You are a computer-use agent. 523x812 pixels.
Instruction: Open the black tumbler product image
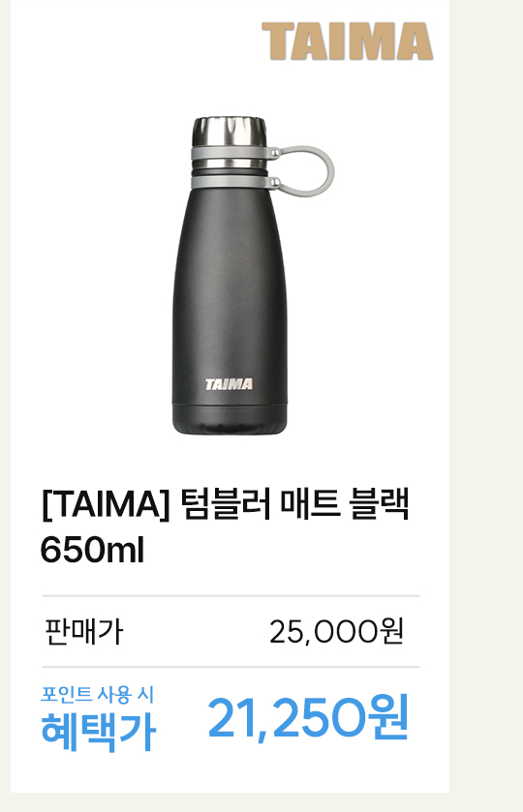point(253,276)
